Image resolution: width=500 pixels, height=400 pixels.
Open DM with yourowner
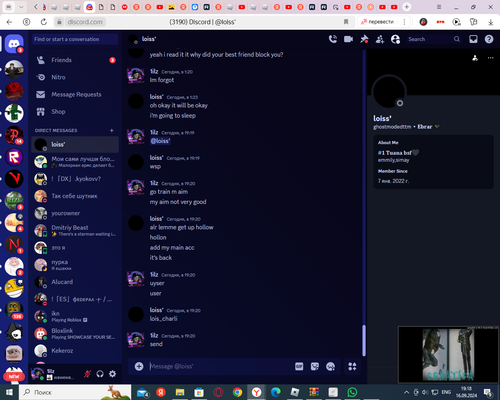(75, 213)
